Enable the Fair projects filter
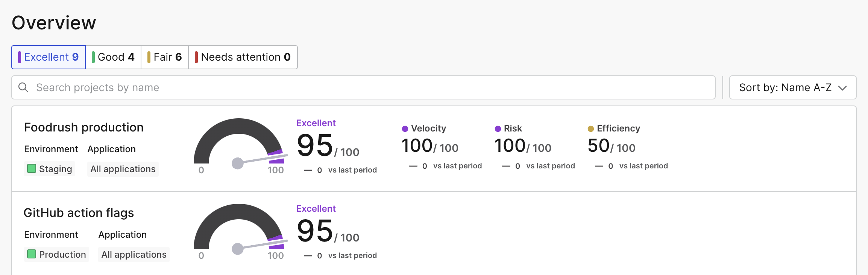Screen dimensions: 868x275 (164, 57)
